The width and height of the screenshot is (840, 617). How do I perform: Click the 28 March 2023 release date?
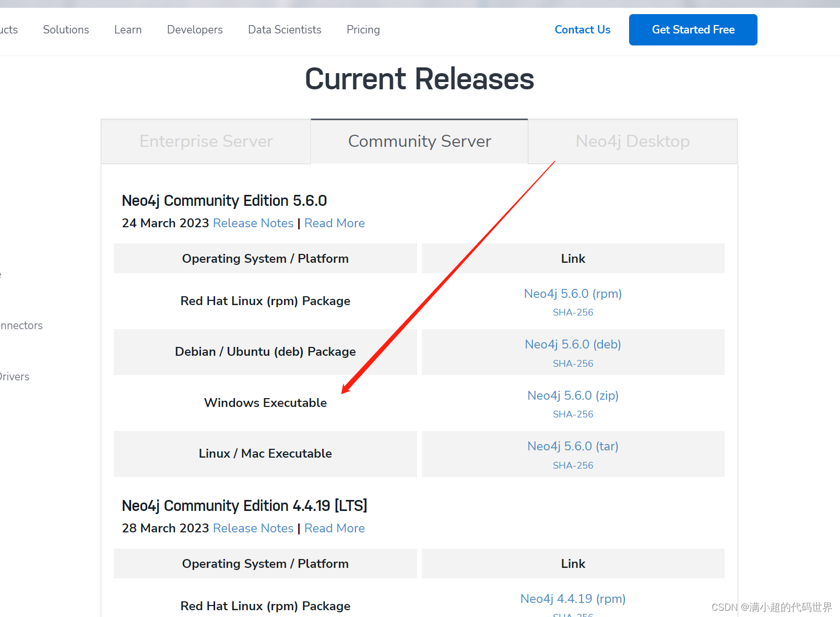165,528
